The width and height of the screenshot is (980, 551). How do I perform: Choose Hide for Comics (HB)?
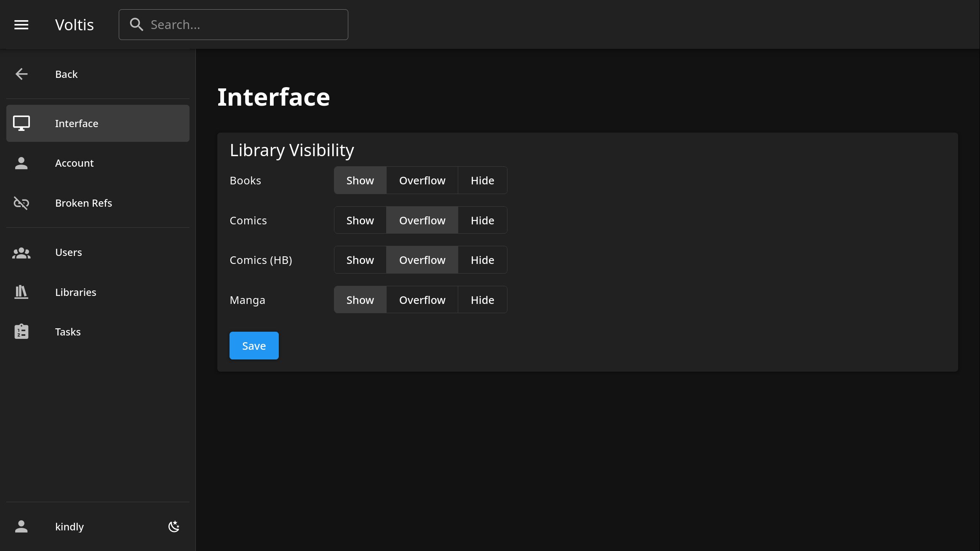point(482,260)
